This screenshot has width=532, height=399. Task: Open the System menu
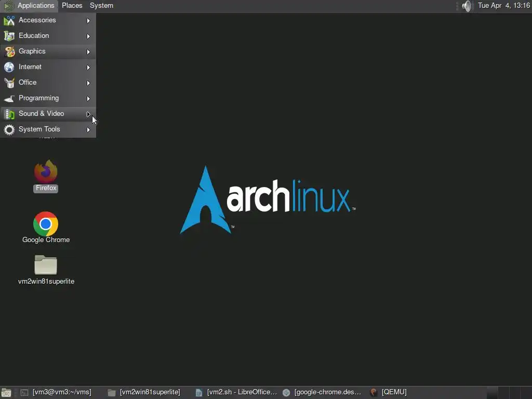point(101,6)
